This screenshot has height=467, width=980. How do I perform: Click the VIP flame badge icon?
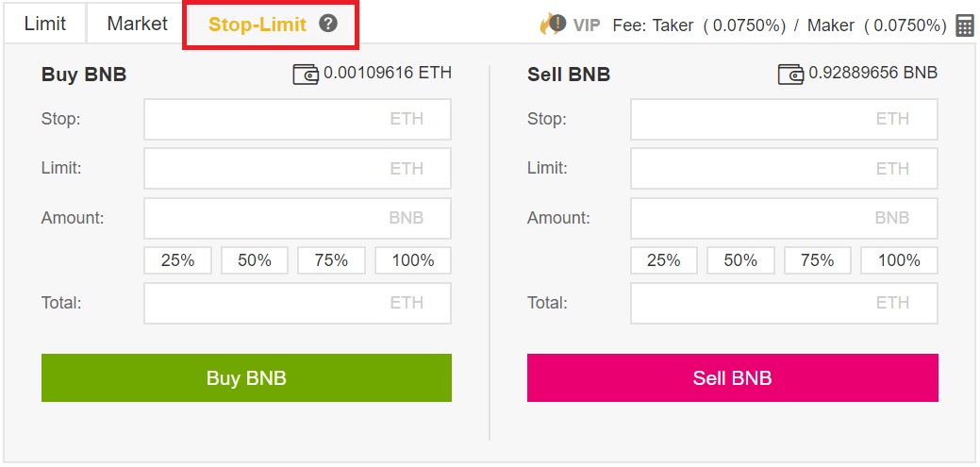pyautogui.click(x=552, y=25)
